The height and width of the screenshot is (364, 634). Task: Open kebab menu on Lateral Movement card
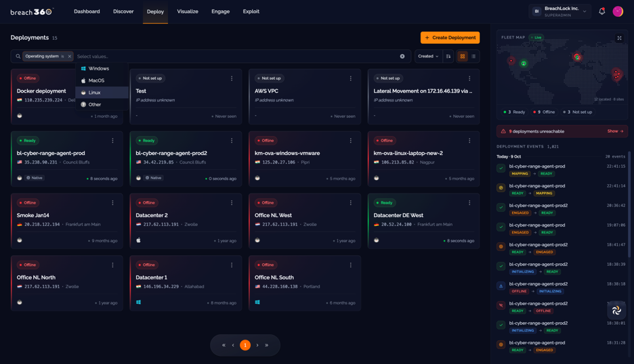coord(469,78)
